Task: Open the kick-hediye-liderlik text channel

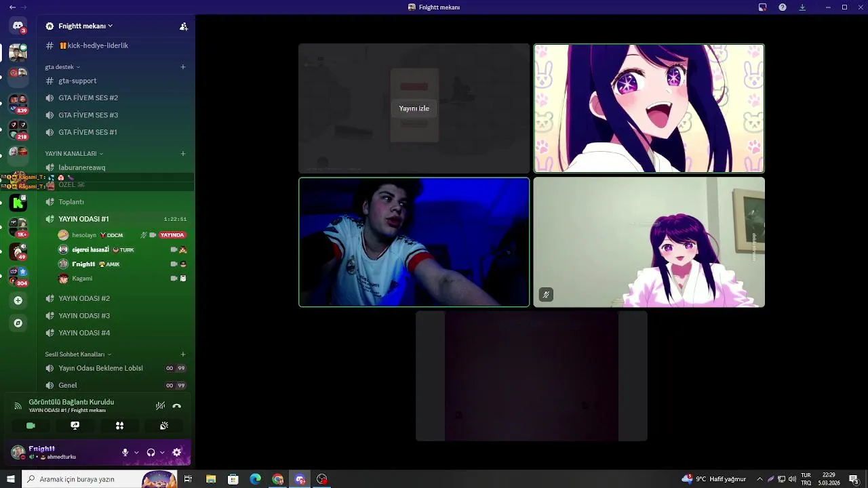Action: pyautogui.click(x=115, y=45)
